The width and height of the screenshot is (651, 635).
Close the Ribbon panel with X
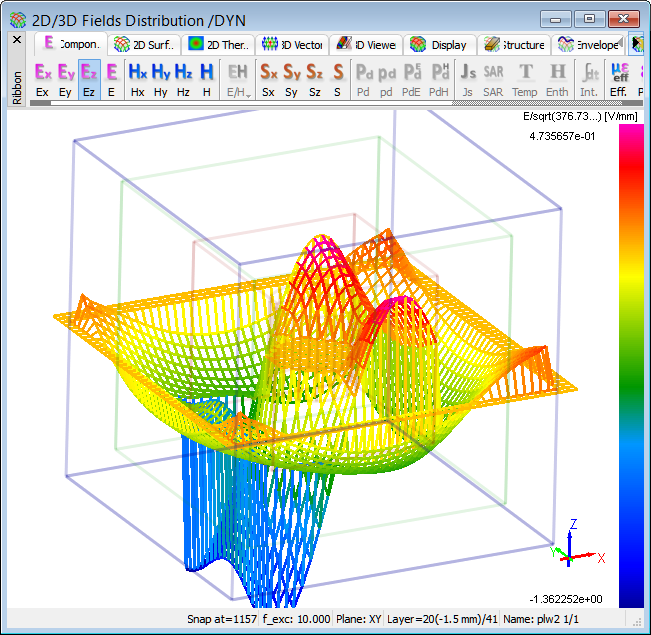pyautogui.click(x=16, y=41)
